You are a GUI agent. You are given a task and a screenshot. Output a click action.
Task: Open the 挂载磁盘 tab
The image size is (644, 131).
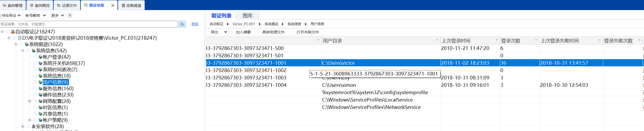pyautogui.click(x=131, y=5)
